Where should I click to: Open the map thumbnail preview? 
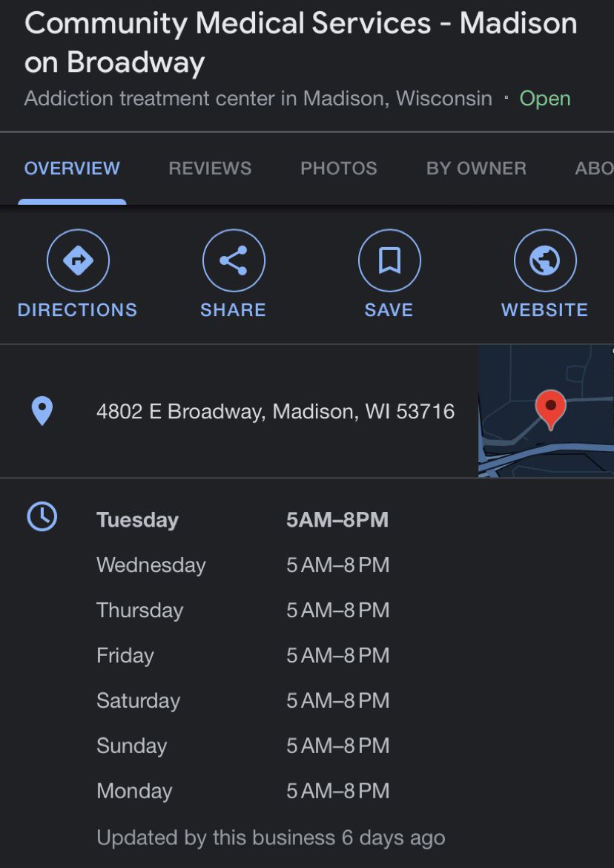(546, 411)
